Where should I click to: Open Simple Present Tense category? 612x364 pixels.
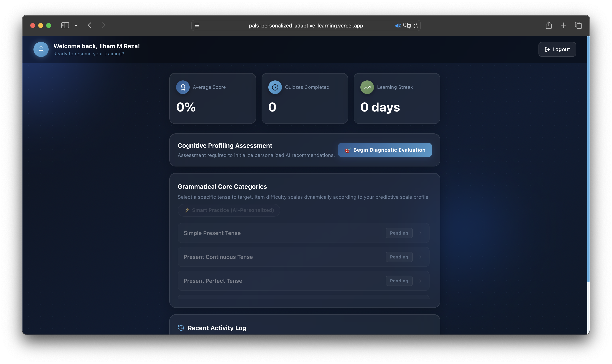pyautogui.click(x=303, y=233)
